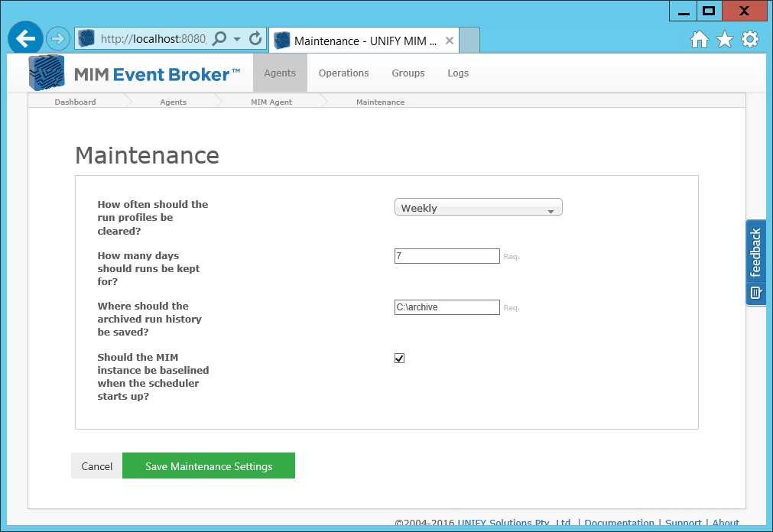This screenshot has height=532, width=773.
Task: Click the search magnifier in address bar
Action: [x=219, y=38]
